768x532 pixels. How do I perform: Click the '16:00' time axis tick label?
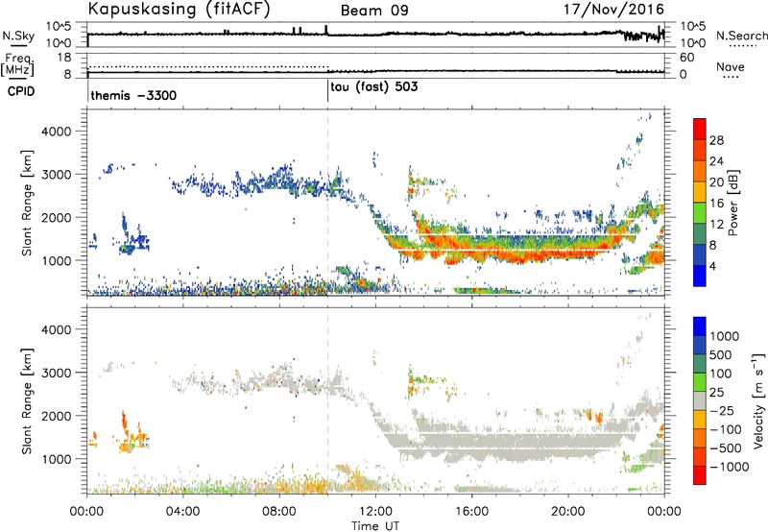tap(471, 512)
